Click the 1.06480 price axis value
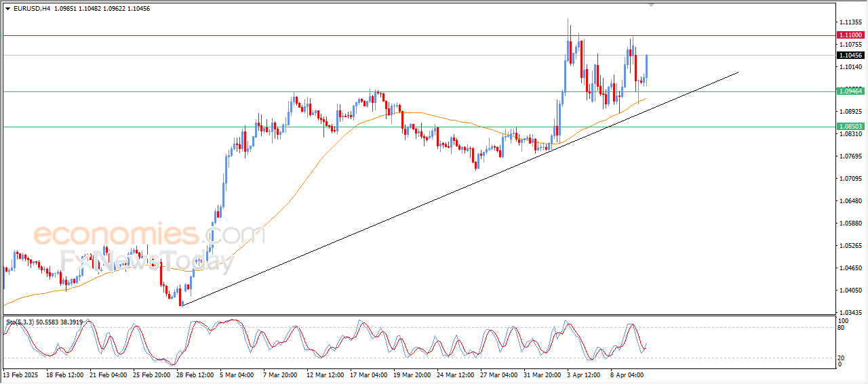The height and width of the screenshot is (384, 868). 850,201
